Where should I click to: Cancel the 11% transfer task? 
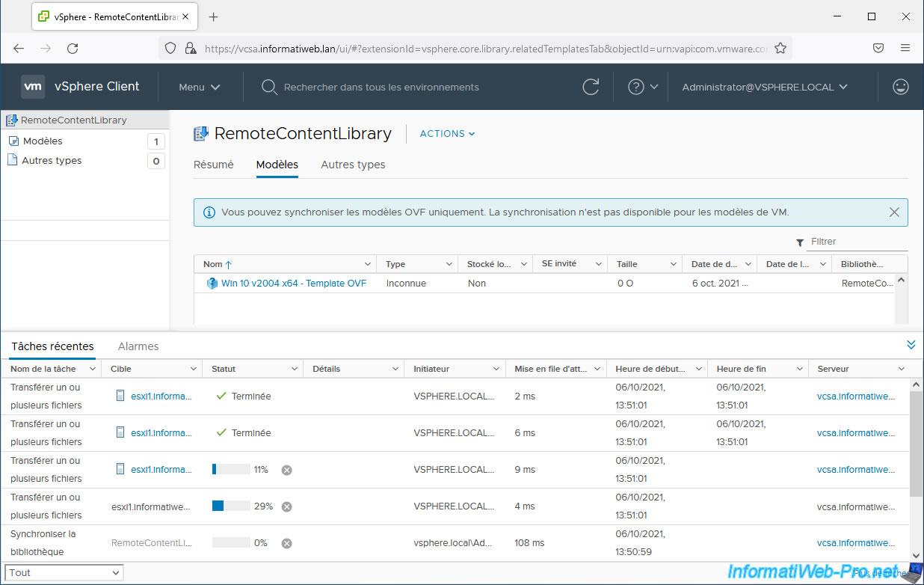[286, 470]
